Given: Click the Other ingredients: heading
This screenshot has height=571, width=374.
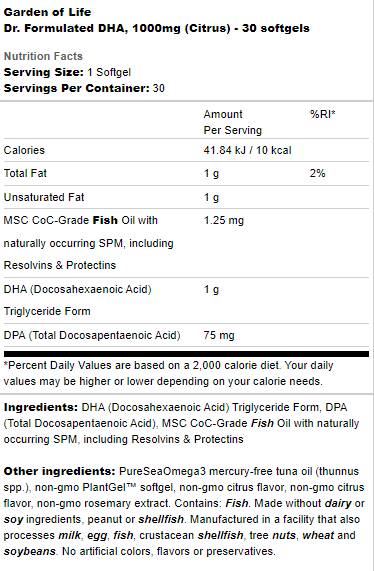Looking at the screenshot, I should 60,471.
